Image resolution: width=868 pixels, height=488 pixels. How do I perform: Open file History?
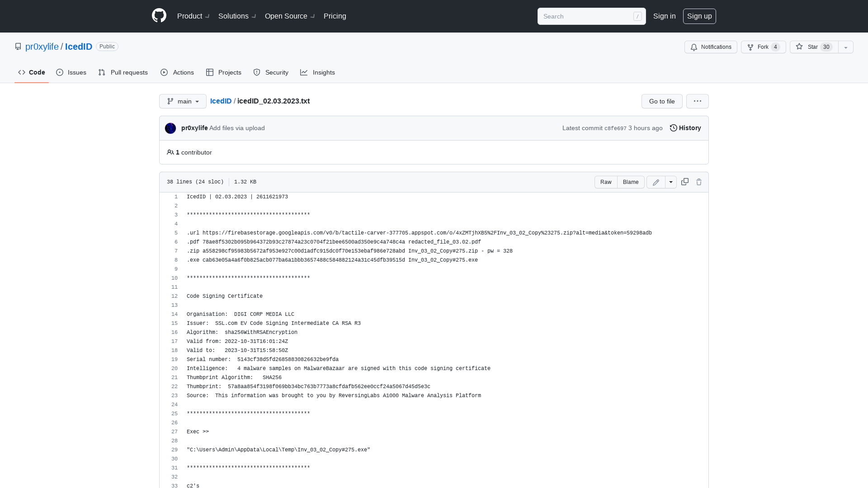685,128
